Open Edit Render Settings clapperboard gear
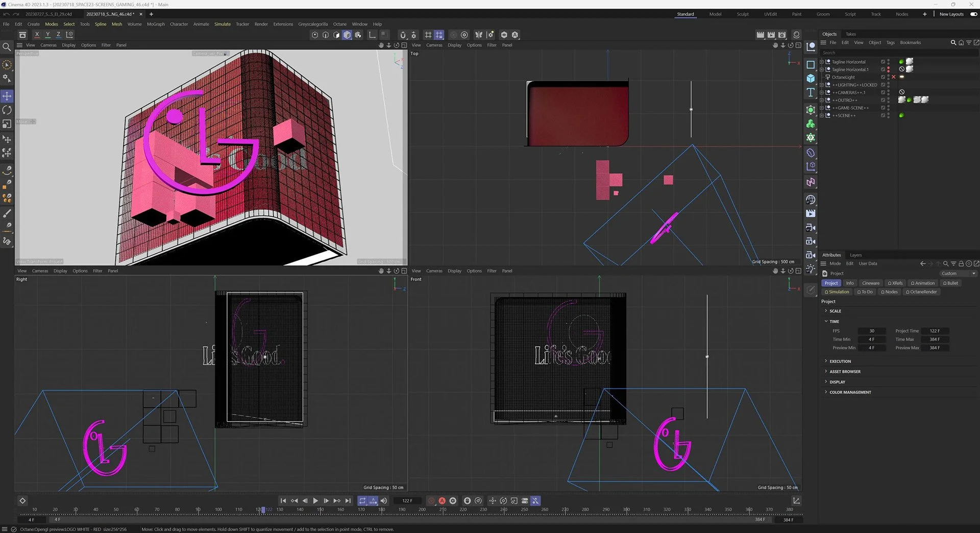The width and height of the screenshot is (980, 533). click(782, 35)
